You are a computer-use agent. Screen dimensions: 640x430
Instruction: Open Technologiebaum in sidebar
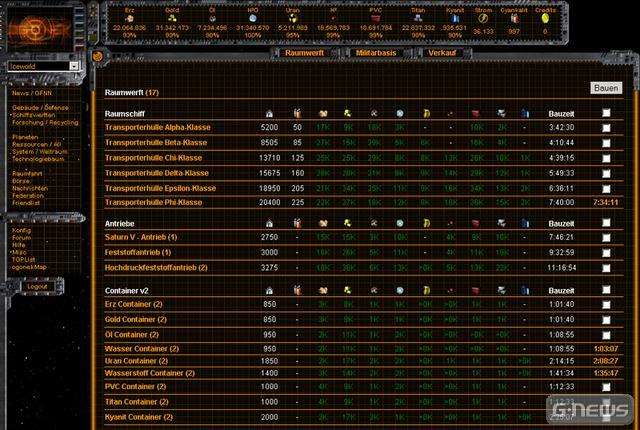pyautogui.click(x=38, y=159)
